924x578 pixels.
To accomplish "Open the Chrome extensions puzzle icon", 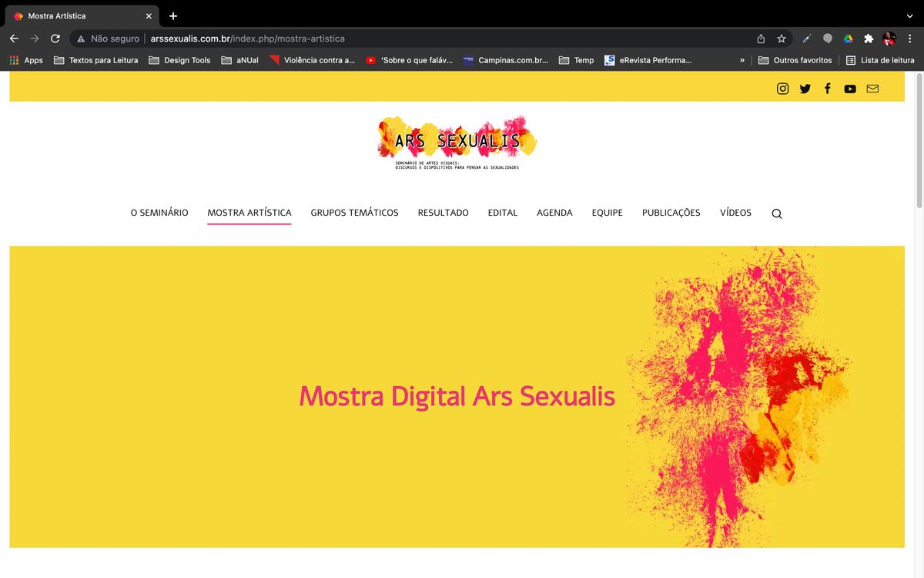I will pyautogui.click(x=869, y=39).
